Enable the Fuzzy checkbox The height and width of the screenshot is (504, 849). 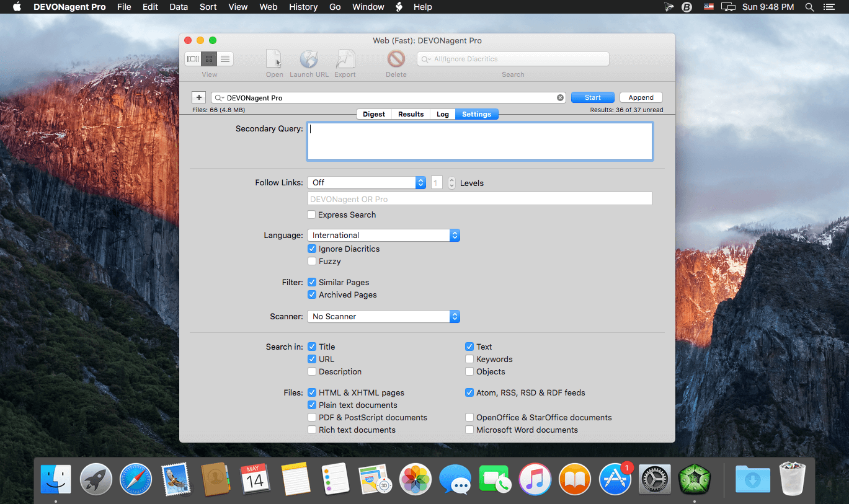[x=312, y=262]
